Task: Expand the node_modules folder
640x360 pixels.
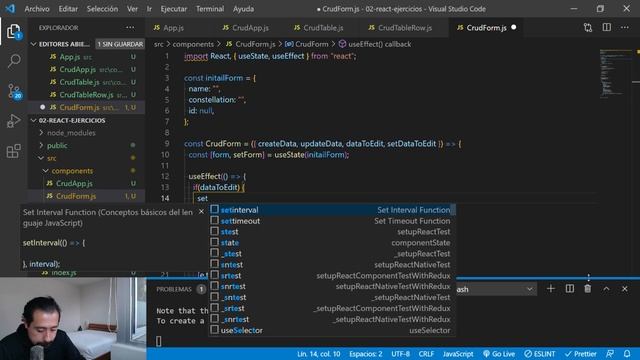Action: [x=41, y=133]
